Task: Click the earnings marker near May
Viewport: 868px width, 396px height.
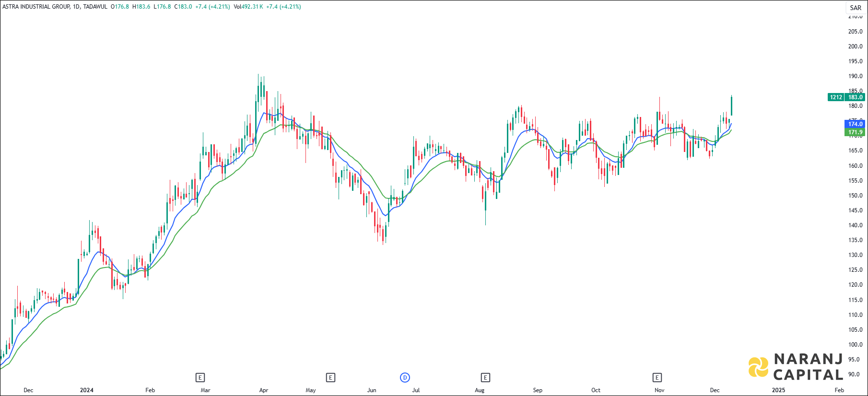Action: (330, 378)
